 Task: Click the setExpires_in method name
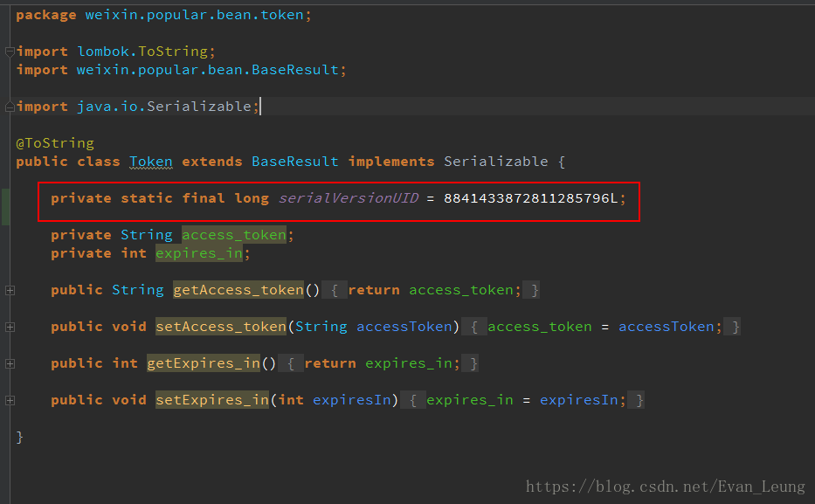click(212, 400)
